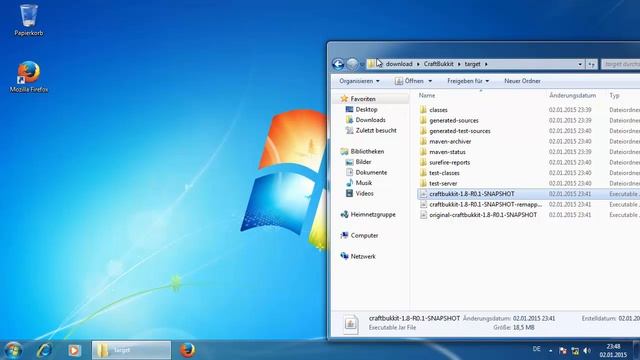Open the network tray icon
Viewport: 640px width, 360px height.
pyautogui.click(x=575, y=351)
